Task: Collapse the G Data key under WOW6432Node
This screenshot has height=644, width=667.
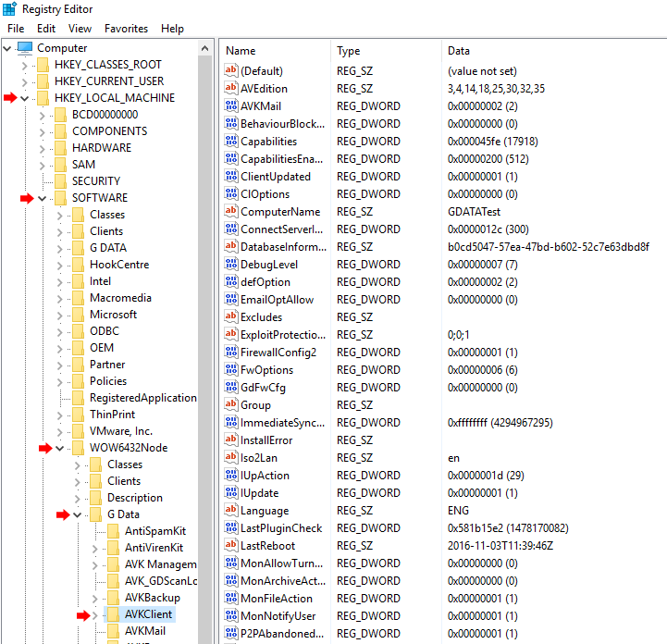Action: 77,515
